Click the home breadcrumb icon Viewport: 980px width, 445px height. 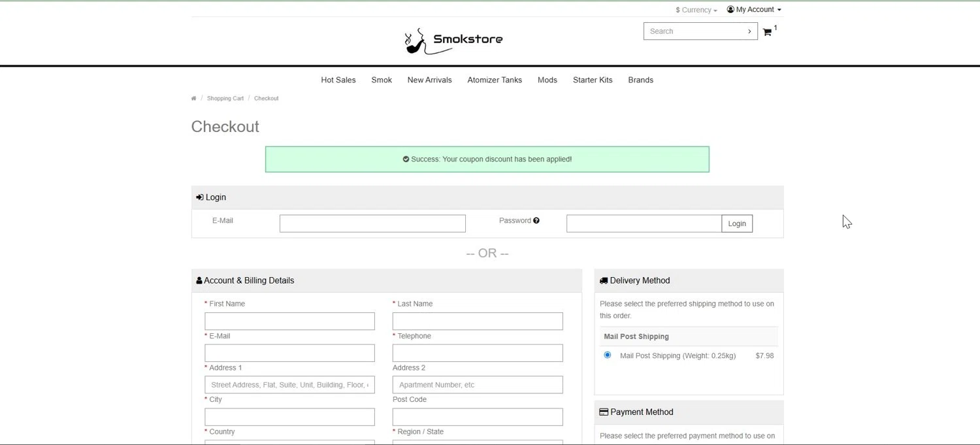[193, 99]
